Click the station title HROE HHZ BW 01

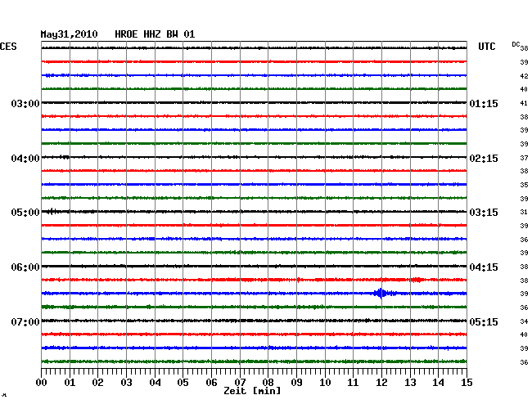click(x=155, y=34)
